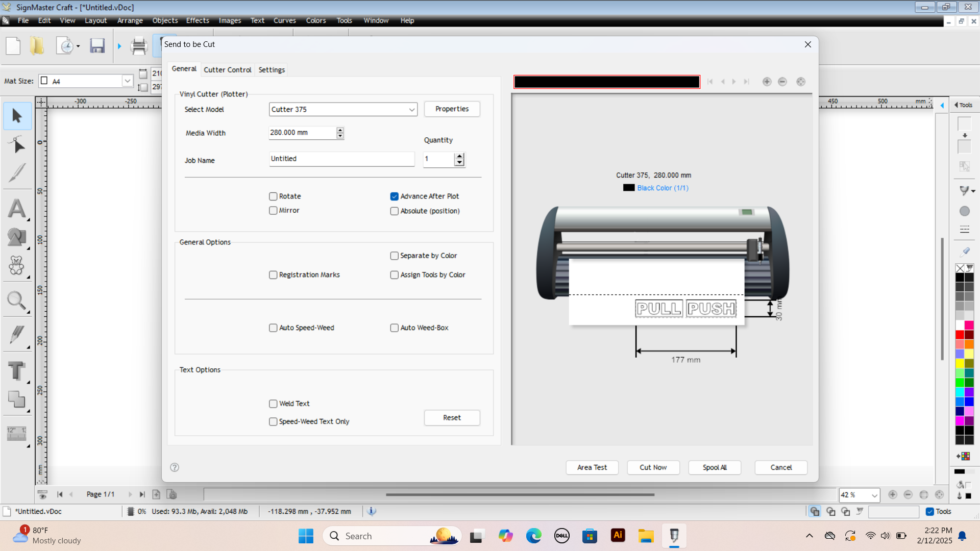Screen dimensions: 980x551
Task: Open SignMaster app in Windows taskbar
Action: [674, 536]
